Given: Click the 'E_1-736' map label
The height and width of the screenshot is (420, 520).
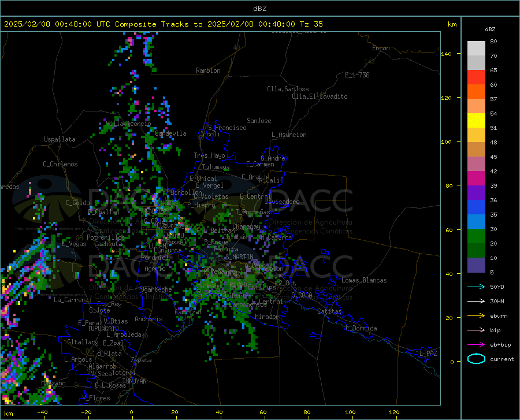Looking at the screenshot, I should [357, 75].
